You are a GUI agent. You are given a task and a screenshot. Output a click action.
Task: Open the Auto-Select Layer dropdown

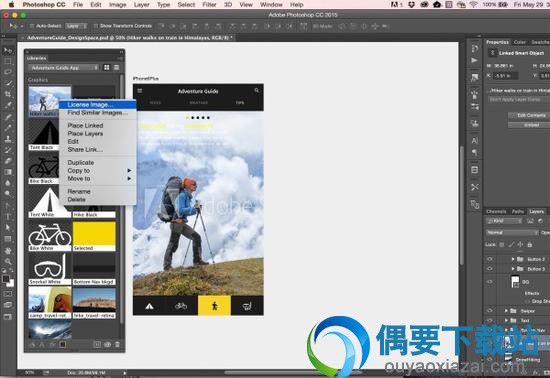pos(76,26)
